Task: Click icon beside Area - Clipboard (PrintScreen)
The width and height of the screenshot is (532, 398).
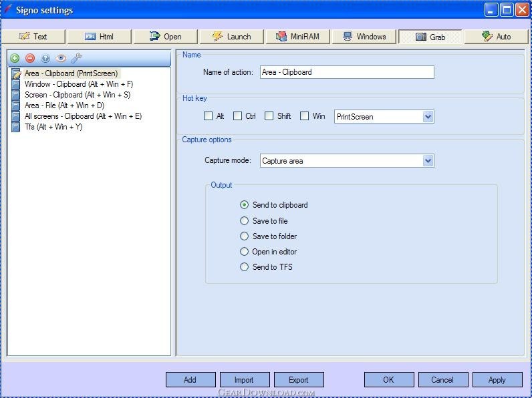Action: [16, 73]
